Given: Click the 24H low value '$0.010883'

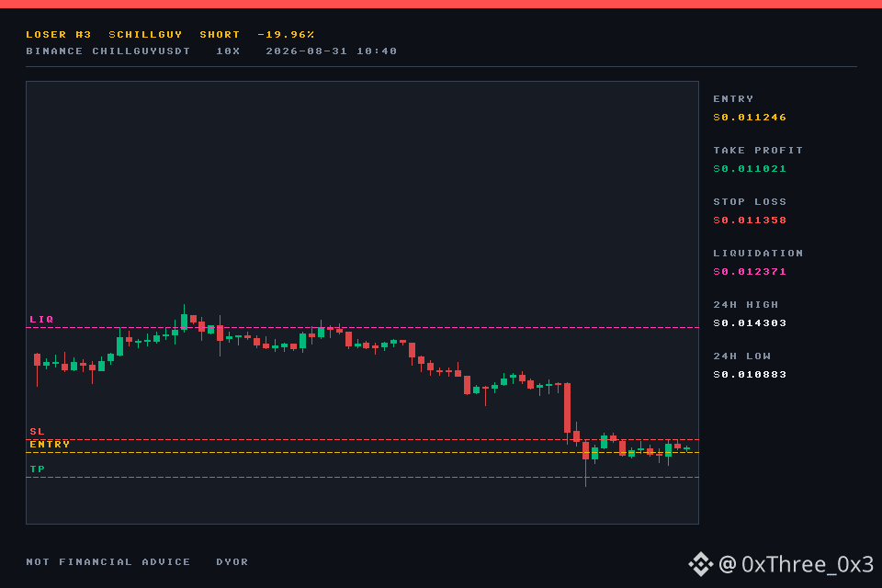Looking at the screenshot, I should [x=750, y=375].
